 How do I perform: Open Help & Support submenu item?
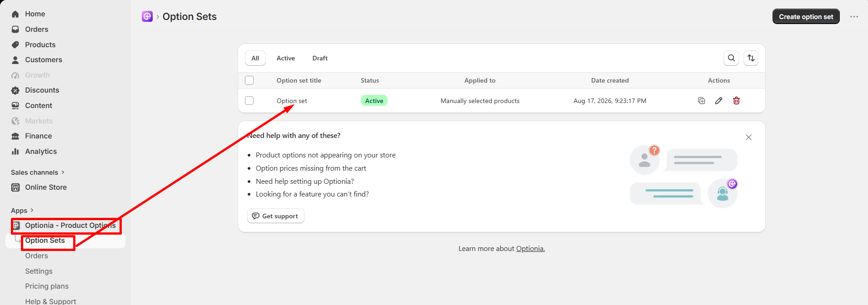pos(50,301)
